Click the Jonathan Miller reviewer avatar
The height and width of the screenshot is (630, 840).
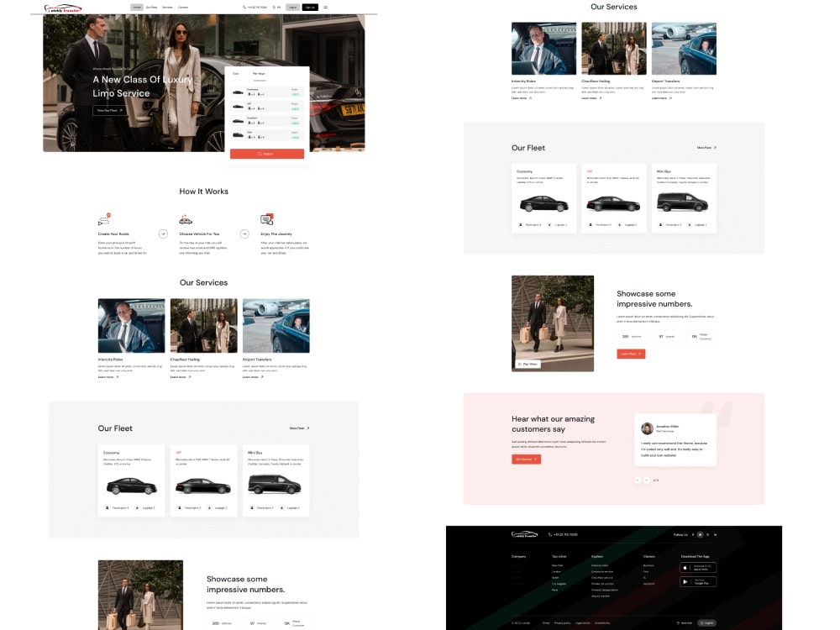tap(647, 428)
